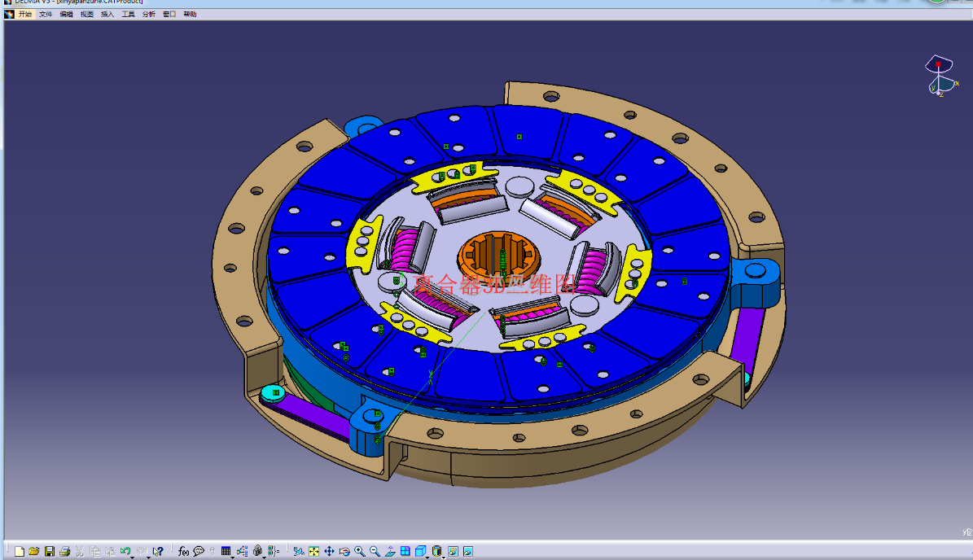Open the 窗口 (Window) menu
Viewport: 973px width, 560px height.
(169, 15)
